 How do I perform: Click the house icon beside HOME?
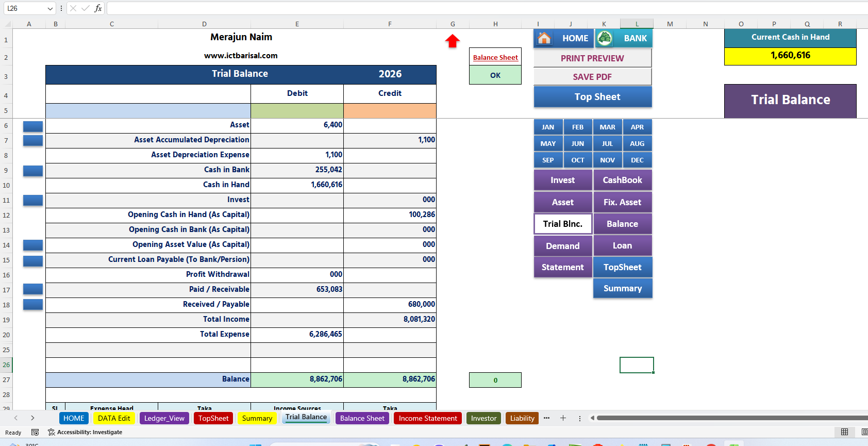[544, 38]
